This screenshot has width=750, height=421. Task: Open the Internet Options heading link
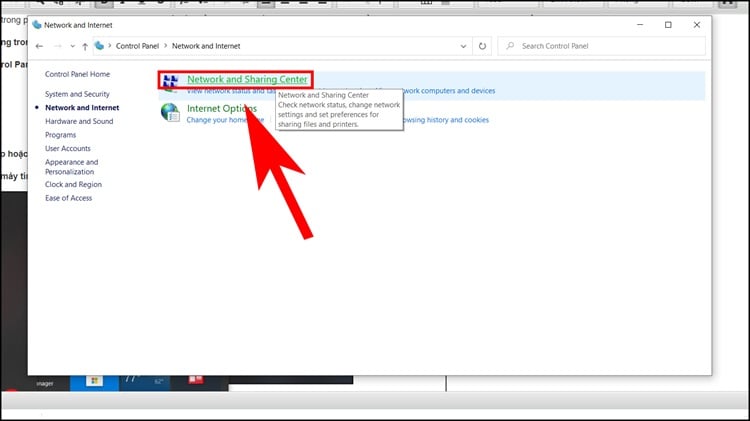pos(222,108)
